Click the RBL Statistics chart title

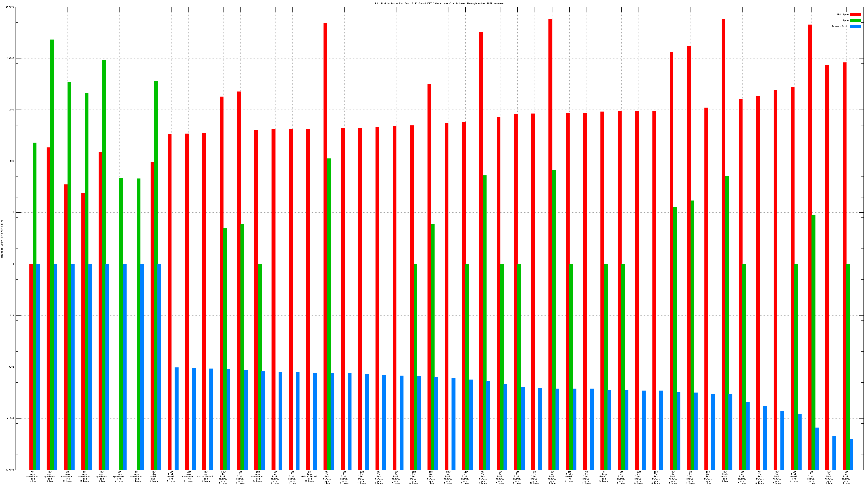(x=439, y=3)
